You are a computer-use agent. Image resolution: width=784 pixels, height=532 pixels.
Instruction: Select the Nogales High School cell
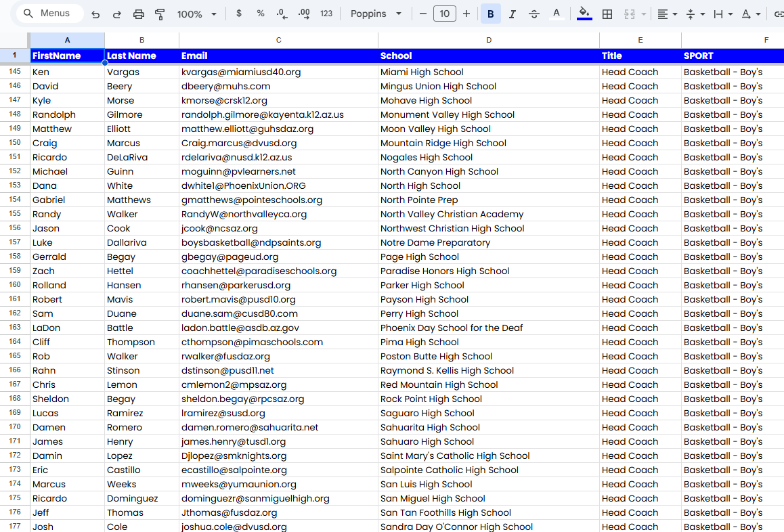pyautogui.click(x=489, y=157)
